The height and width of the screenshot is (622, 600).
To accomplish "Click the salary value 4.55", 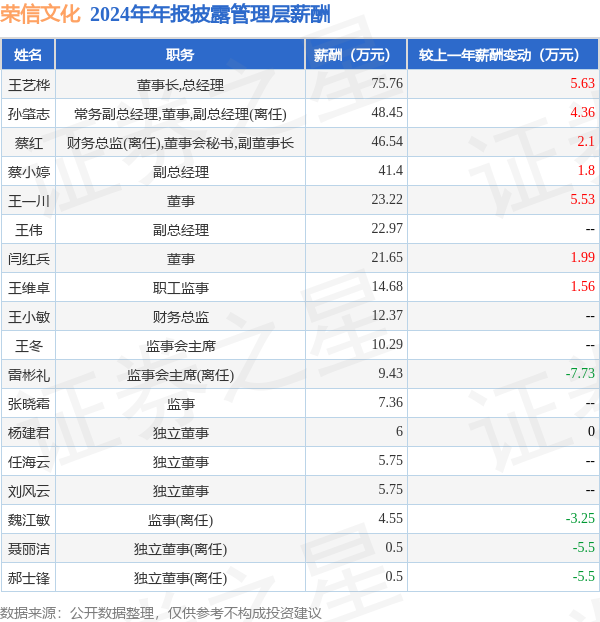I will pyautogui.click(x=390, y=518).
